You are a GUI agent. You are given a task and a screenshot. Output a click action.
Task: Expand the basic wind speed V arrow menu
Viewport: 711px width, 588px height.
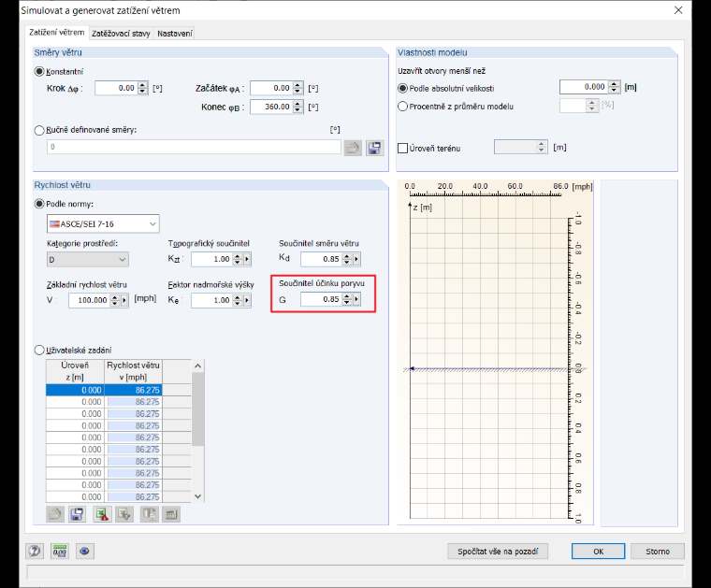click(124, 300)
